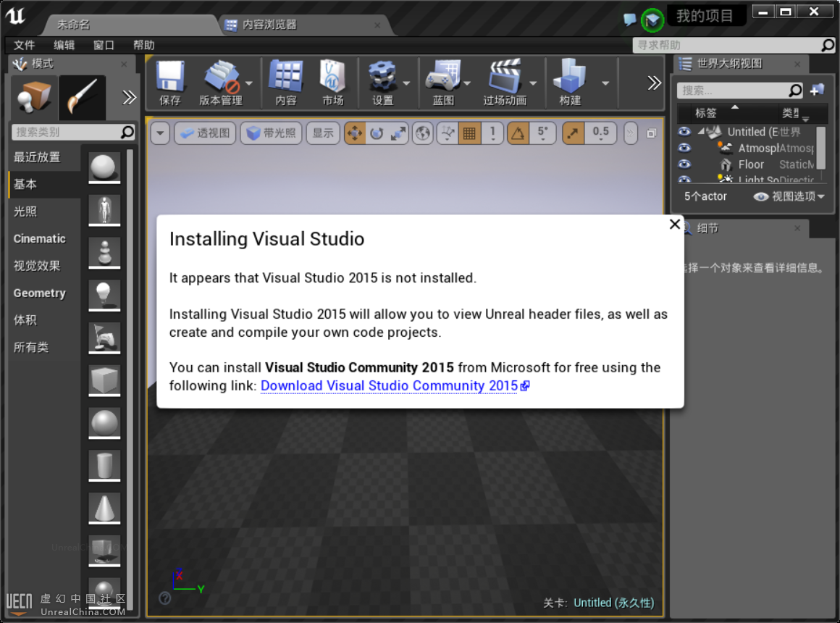Expand the modes panel overflow chevron
The width and height of the screenshot is (840, 623).
129,98
